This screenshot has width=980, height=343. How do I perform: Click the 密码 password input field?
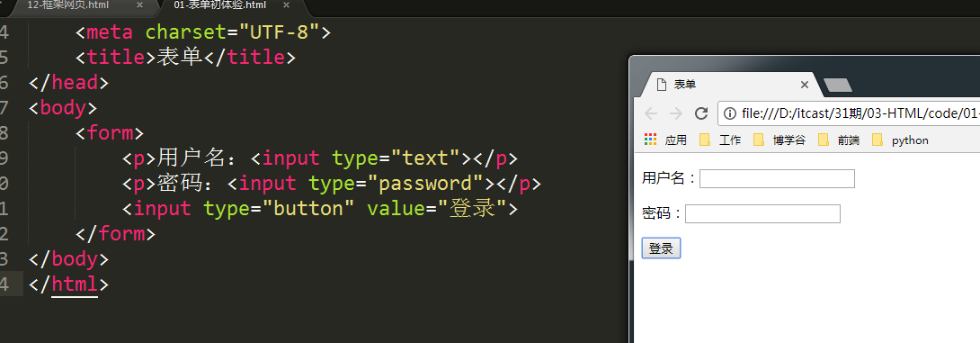[x=762, y=213]
